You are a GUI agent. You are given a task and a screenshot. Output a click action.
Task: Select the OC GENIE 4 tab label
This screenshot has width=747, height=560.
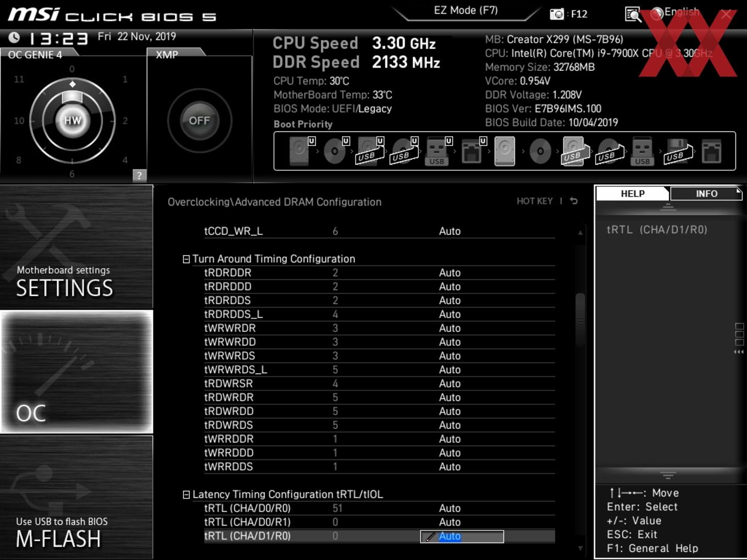35,54
